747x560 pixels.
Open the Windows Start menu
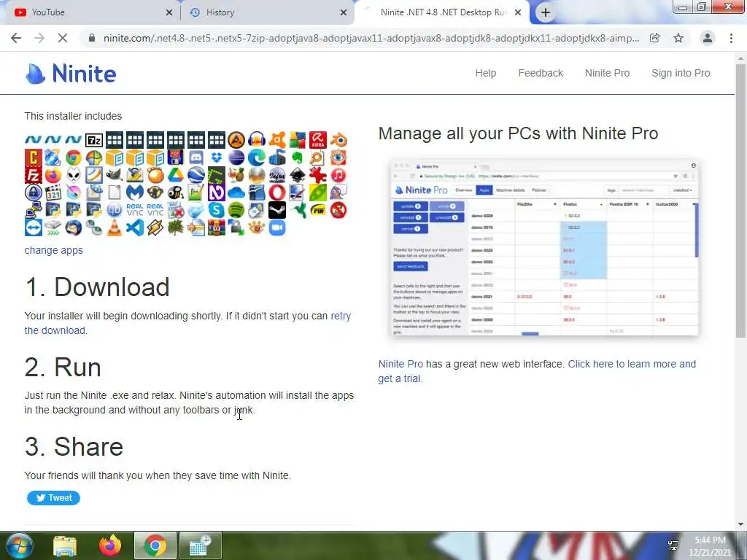pyautogui.click(x=18, y=546)
